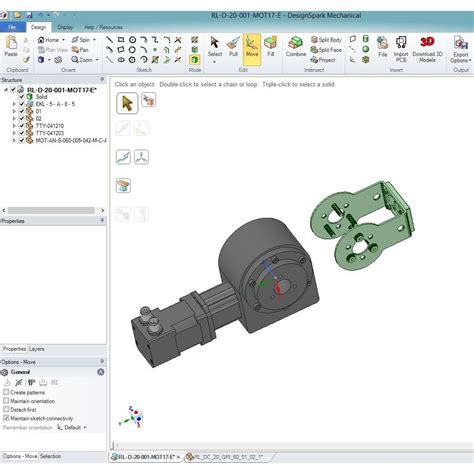474x474 pixels.
Task: Select the Move tool in ribbon
Action: 252,49
